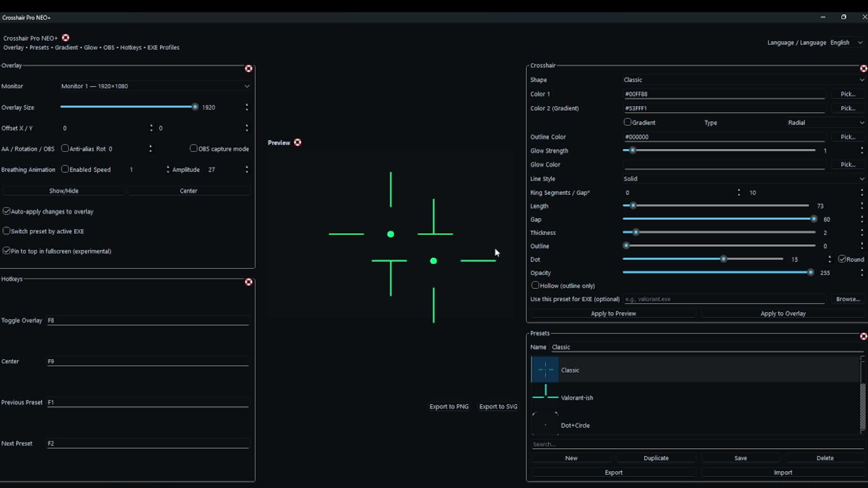Click the preset Search field
Viewport: 868px width, 488px height.
click(x=696, y=444)
